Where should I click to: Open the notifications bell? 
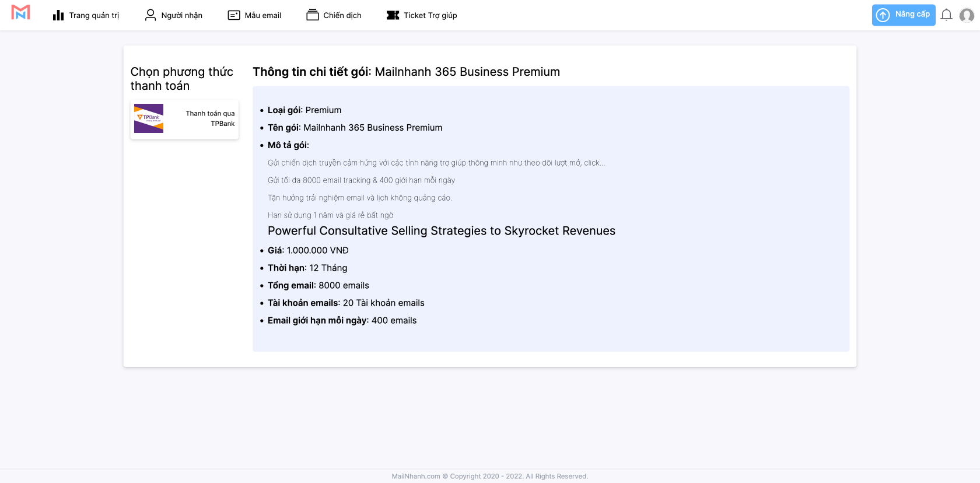pyautogui.click(x=946, y=15)
